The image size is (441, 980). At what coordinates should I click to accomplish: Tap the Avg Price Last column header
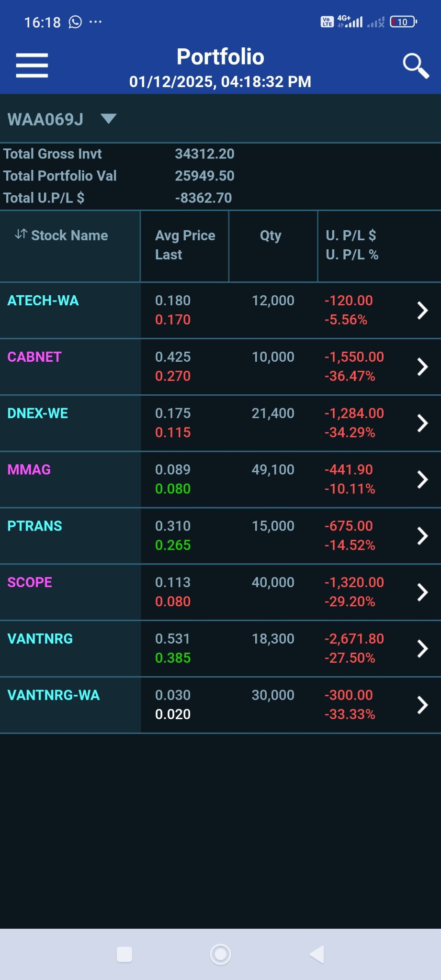185,245
